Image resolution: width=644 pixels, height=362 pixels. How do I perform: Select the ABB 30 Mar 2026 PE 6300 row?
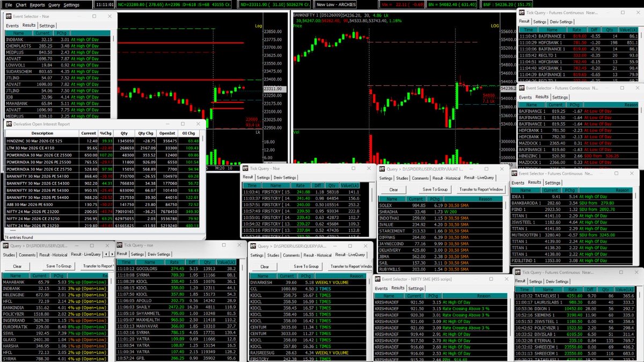[103, 205]
